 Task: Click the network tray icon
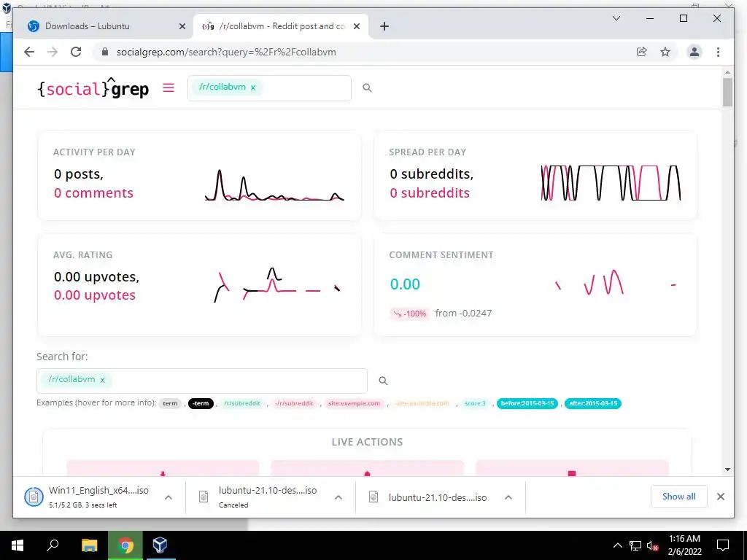tap(635, 545)
